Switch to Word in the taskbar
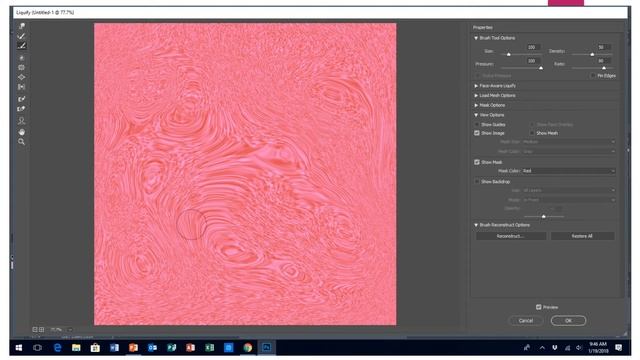The height and width of the screenshot is (360, 640). pyautogui.click(x=114, y=348)
